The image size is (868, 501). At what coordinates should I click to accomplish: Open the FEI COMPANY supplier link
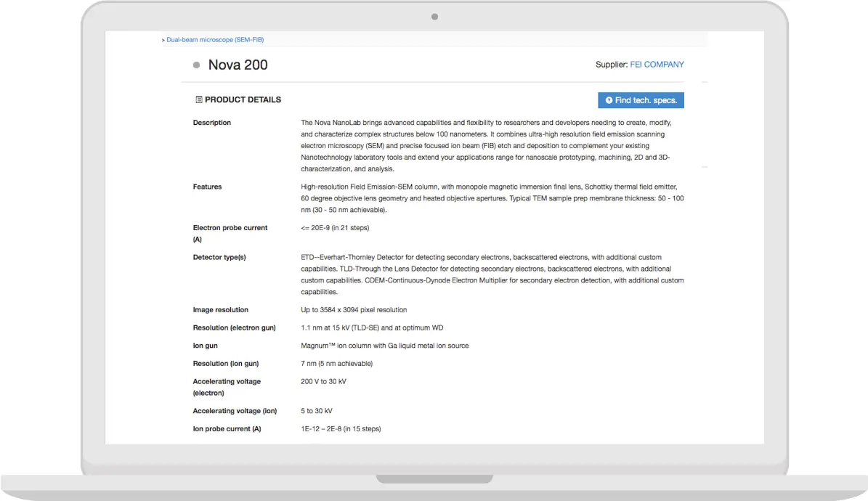(657, 65)
